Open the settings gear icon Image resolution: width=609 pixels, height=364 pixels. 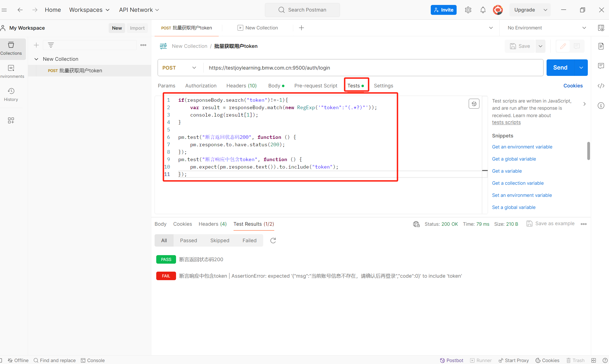tap(468, 10)
